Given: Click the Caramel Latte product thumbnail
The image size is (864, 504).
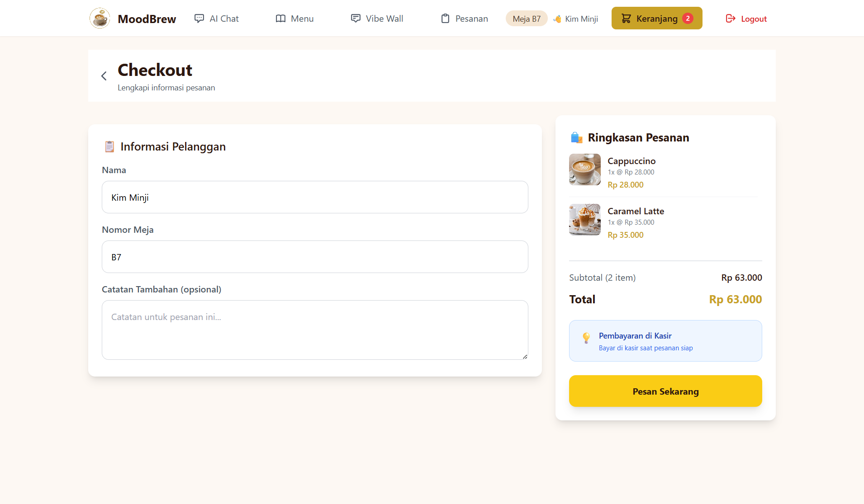Looking at the screenshot, I should point(584,220).
